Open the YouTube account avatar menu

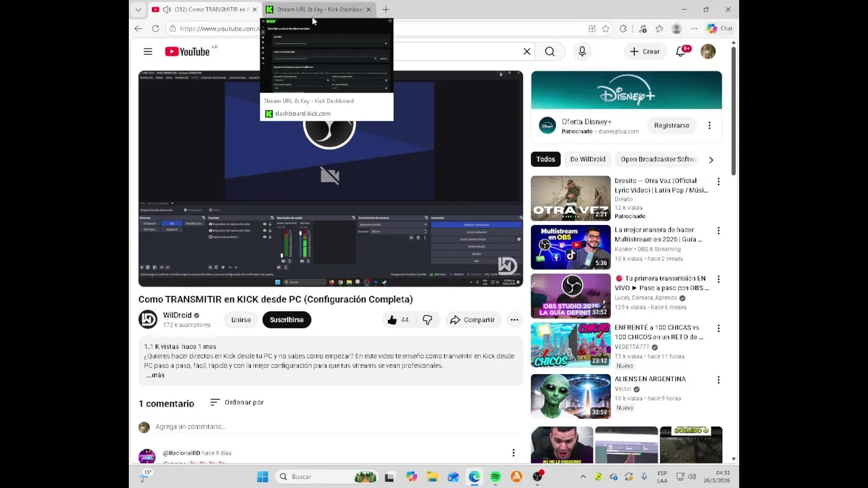click(x=708, y=52)
